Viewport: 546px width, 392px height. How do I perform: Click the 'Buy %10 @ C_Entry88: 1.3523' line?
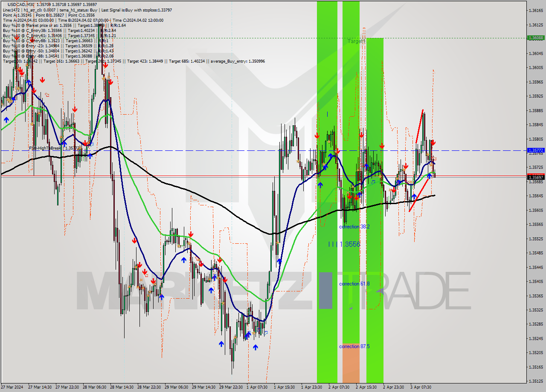[56, 40]
